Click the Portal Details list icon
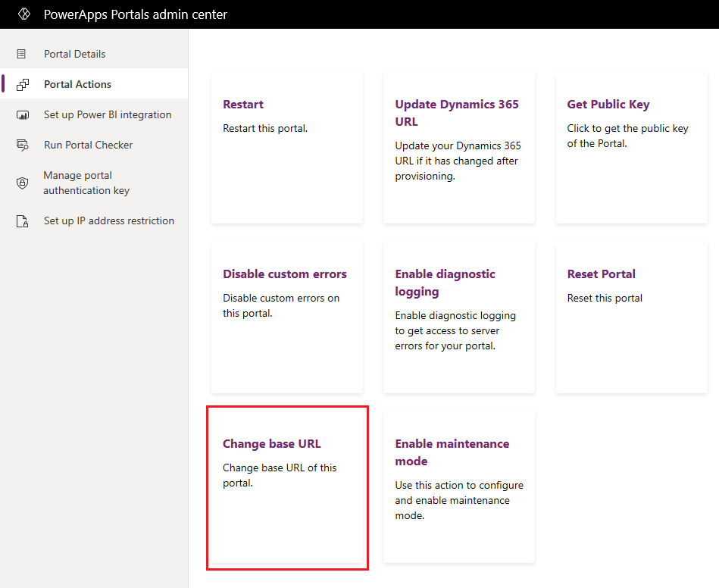Viewport: 719px width, 588px height. (x=21, y=54)
